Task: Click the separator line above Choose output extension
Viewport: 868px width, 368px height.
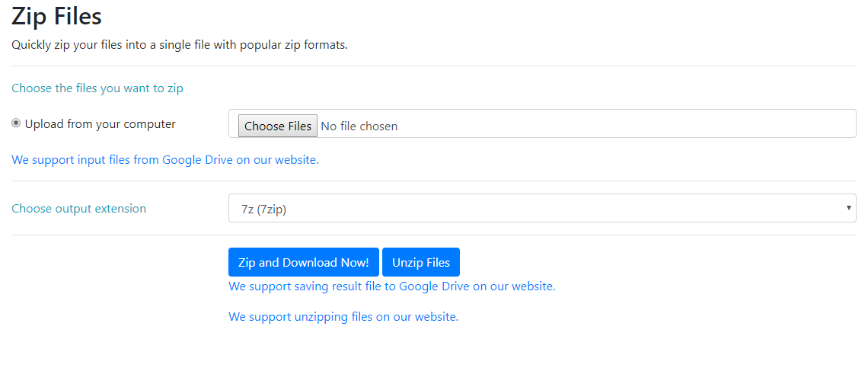Action: click(434, 181)
